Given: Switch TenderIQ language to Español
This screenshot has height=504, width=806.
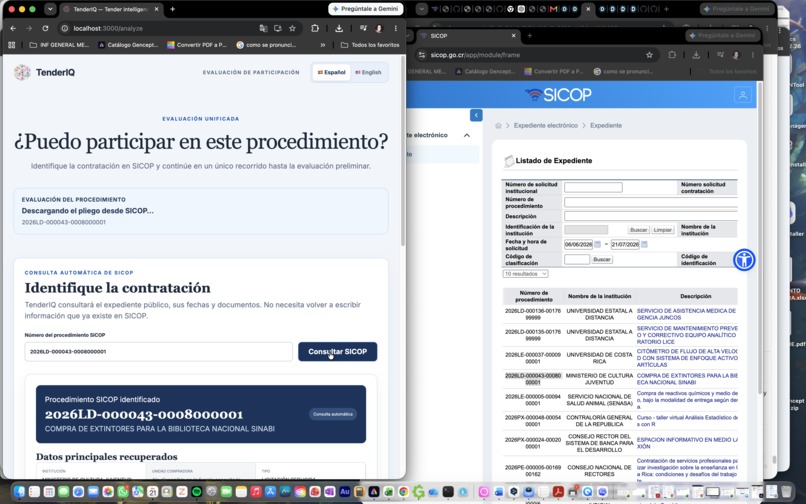Looking at the screenshot, I should [332, 73].
